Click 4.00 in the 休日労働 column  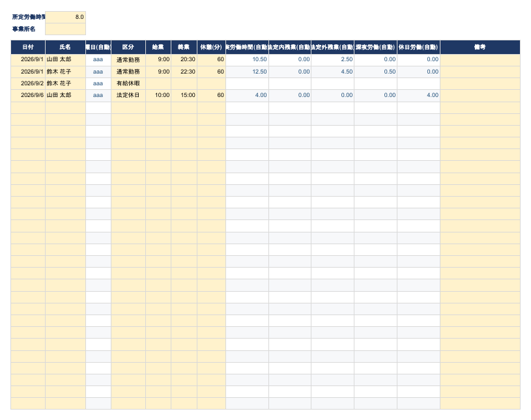(x=418, y=96)
